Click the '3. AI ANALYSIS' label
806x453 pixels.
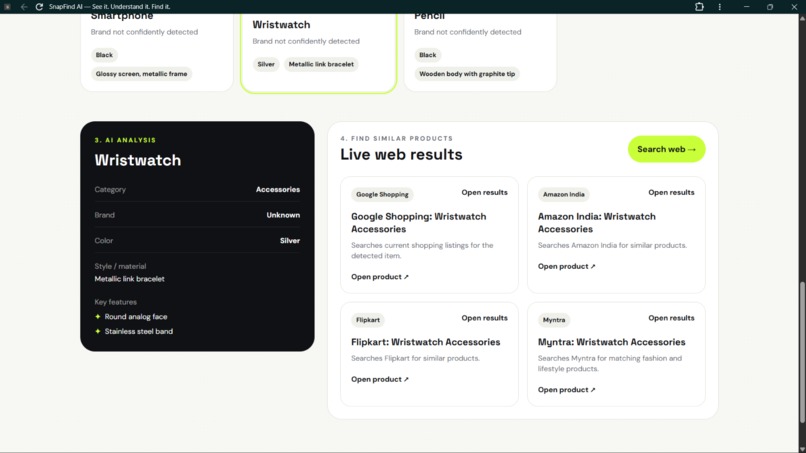pos(125,140)
